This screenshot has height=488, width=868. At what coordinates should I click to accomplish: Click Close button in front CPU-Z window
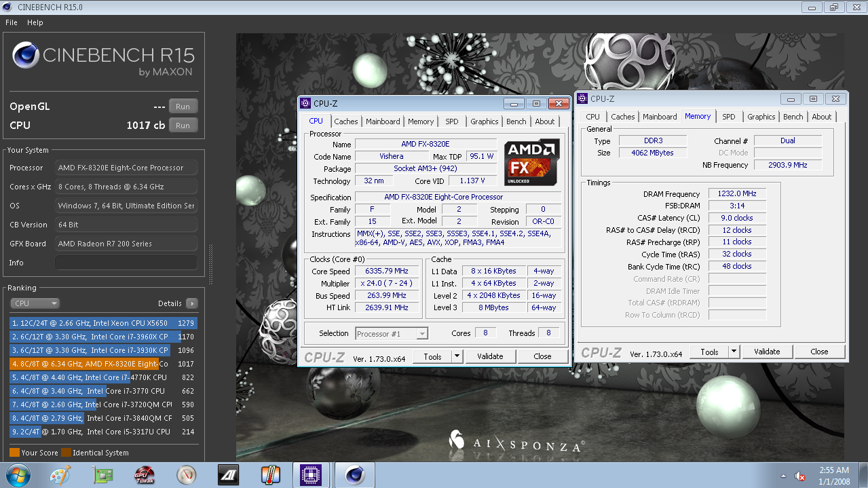click(x=542, y=356)
